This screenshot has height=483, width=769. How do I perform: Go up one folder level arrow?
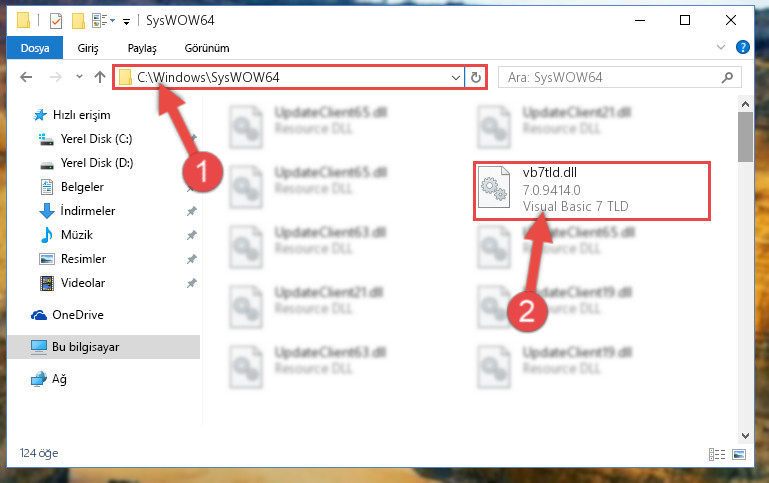tap(100, 77)
